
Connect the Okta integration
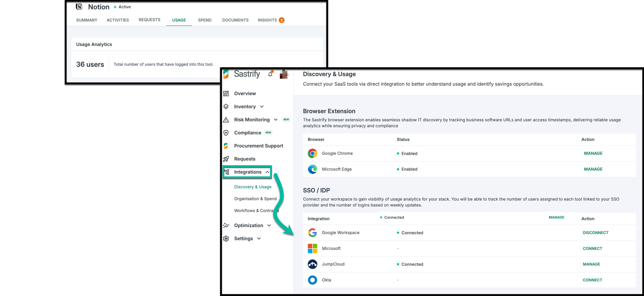point(593,280)
